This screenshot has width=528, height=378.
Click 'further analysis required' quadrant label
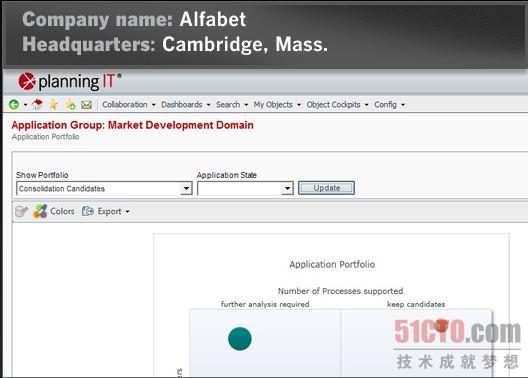coord(265,304)
